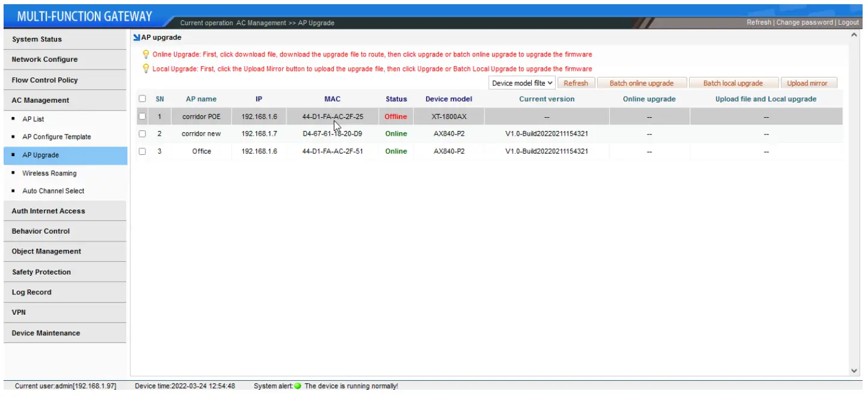Click the Device model column header

point(449,99)
